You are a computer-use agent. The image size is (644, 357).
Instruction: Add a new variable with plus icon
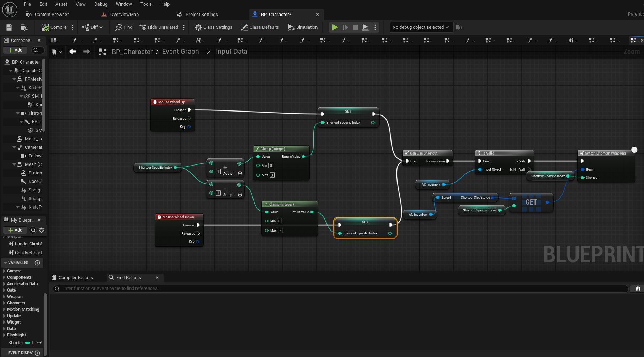(x=37, y=263)
